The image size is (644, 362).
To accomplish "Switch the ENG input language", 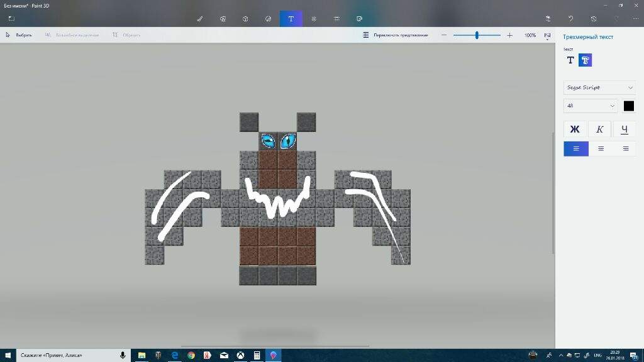I will [597, 356].
